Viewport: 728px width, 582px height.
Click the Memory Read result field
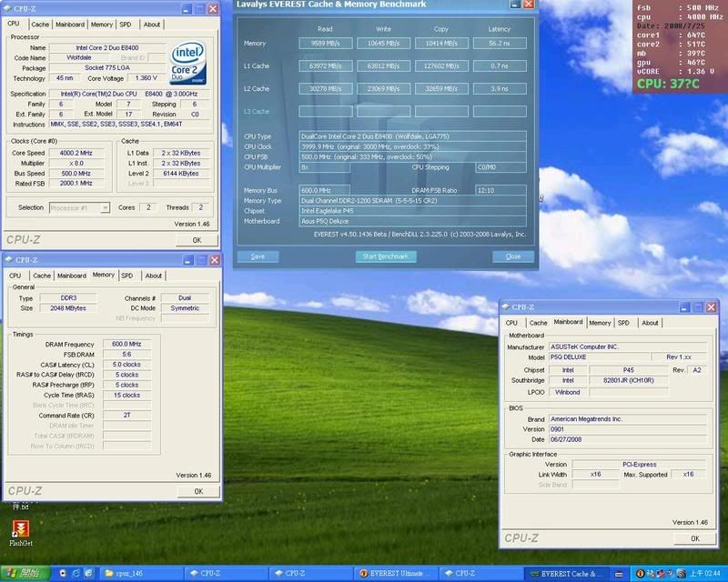[x=328, y=43]
